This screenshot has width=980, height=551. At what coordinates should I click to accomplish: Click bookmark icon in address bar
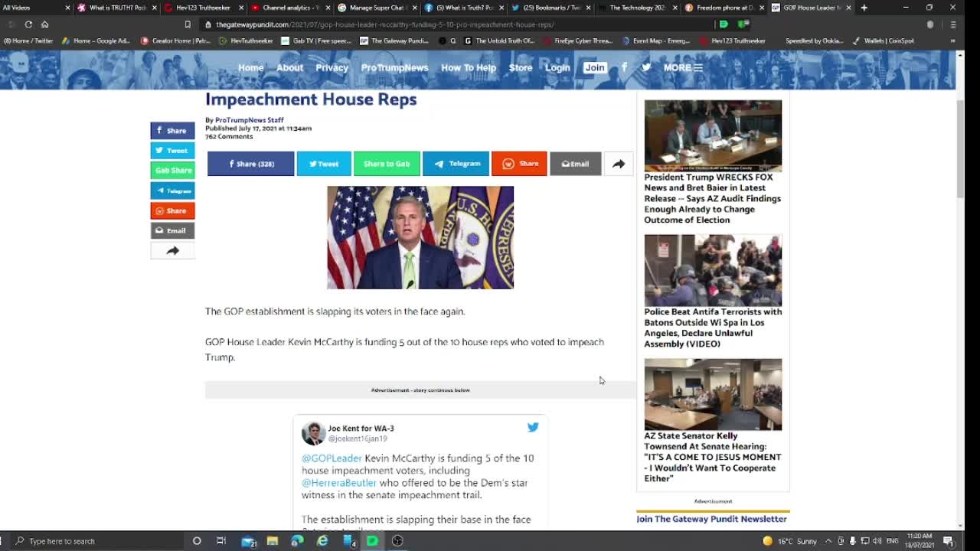pyautogui.click(x=188, y=24)
